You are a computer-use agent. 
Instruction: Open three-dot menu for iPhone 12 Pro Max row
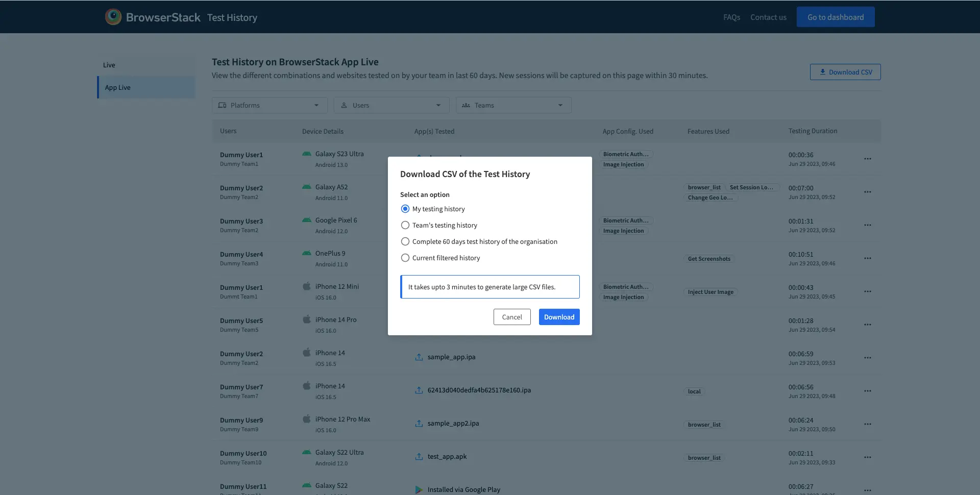tap(867, 424)
